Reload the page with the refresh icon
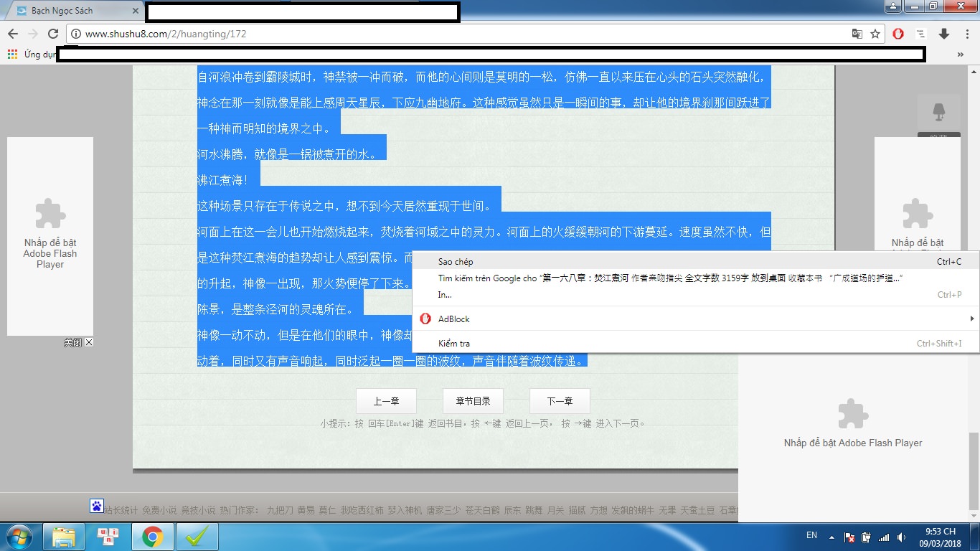The image size is (980, 551). (52, 34)
